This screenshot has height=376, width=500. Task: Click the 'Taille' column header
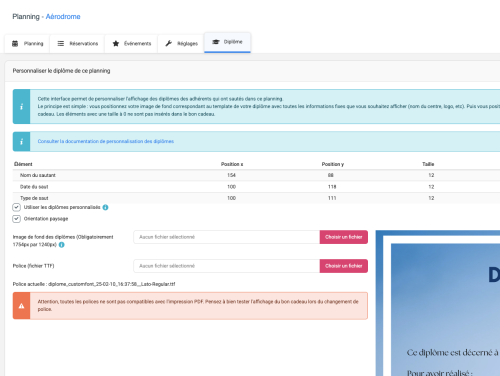(x=428, y=164)
